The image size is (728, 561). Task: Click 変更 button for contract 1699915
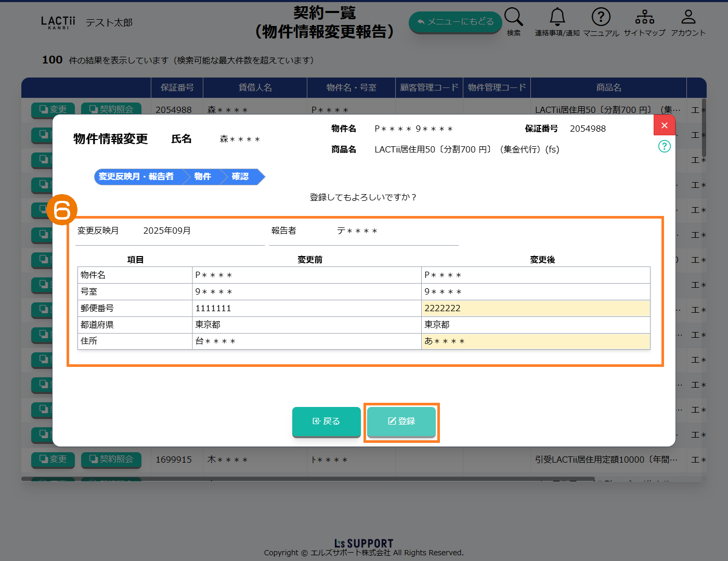coord(53,460)
